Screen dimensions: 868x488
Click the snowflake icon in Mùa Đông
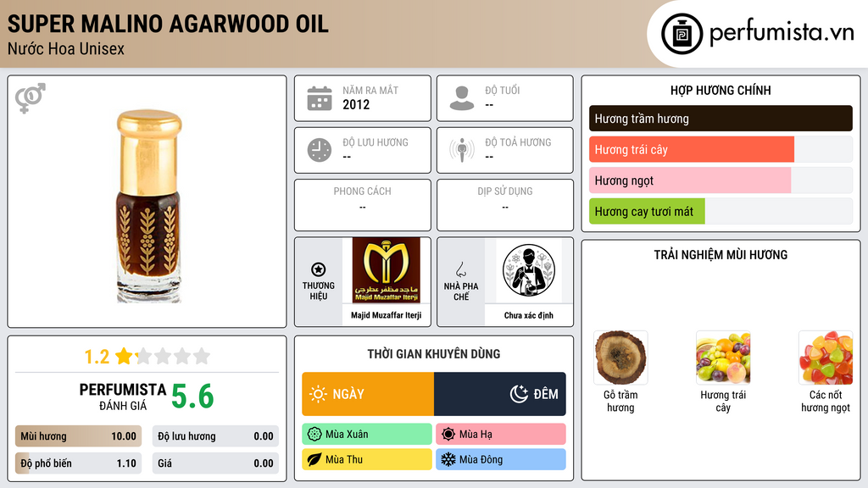click(448, 459)
